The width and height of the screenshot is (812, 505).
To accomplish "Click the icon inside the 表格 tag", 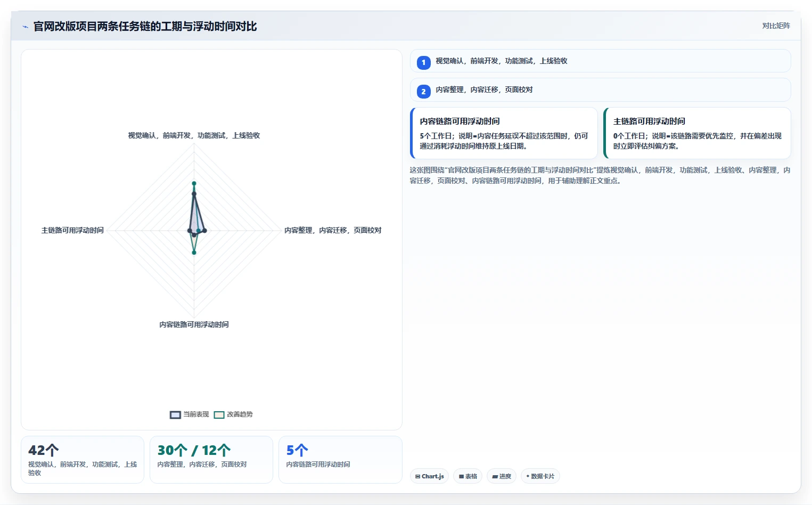I will [461, 476].
